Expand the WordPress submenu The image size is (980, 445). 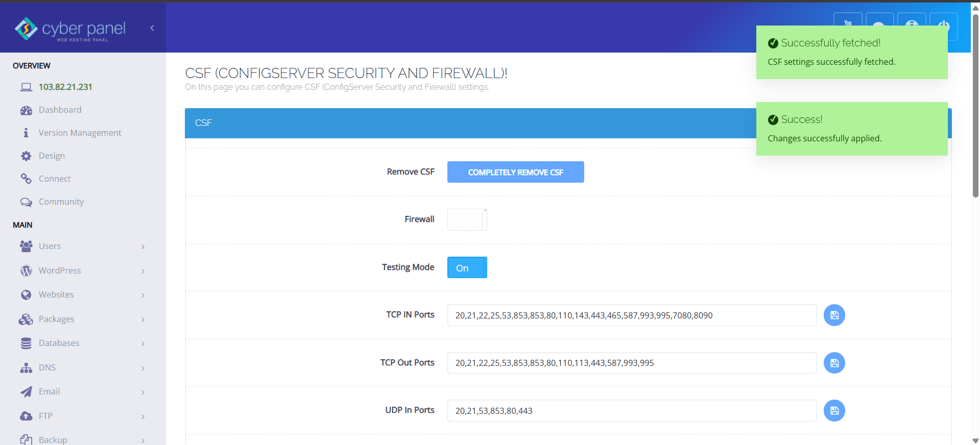click(82, 271)
